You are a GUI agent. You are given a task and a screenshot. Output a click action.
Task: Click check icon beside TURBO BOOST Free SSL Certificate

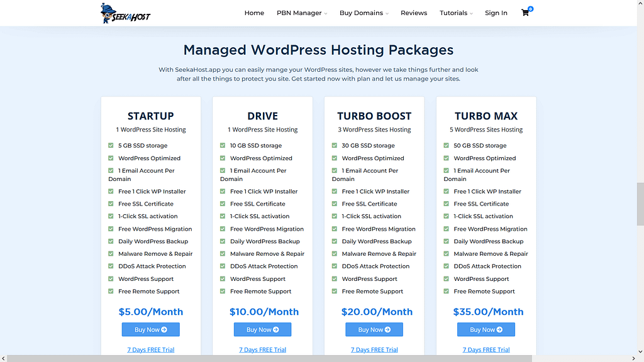pyautogui.click(x=335, y=204)
